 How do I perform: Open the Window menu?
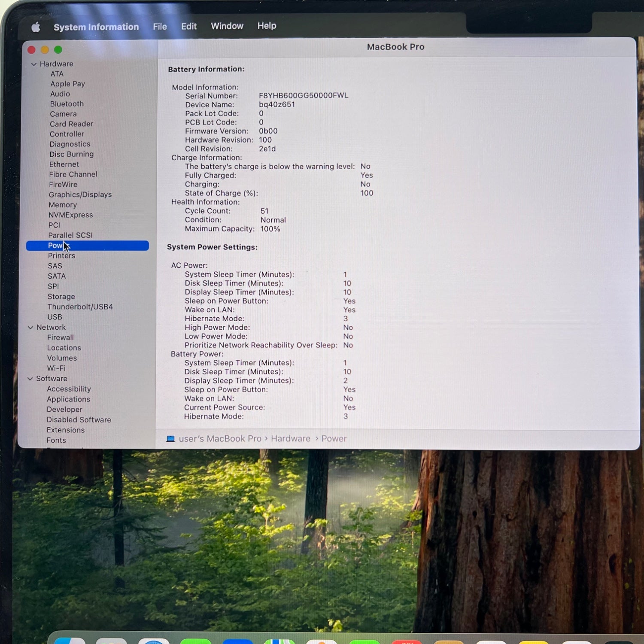pyautogui.click(x=227, y=26)
